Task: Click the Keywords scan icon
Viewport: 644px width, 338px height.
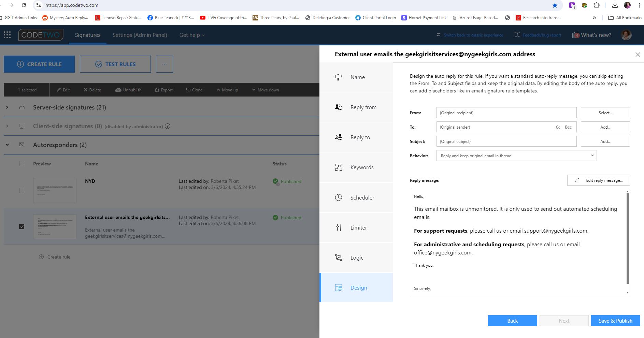Action: pos(338,167)
